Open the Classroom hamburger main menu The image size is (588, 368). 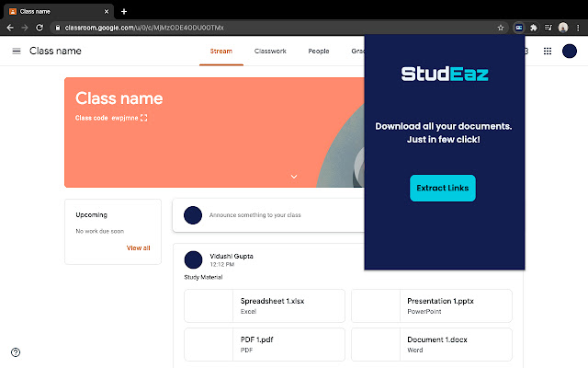(17, 52)
